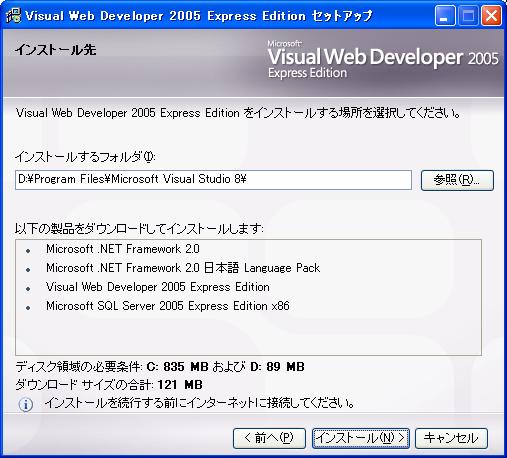Click the 'C: 835 MB' disk requirement text
Viewport: 507px width, 458px height.
click(177, 367)
